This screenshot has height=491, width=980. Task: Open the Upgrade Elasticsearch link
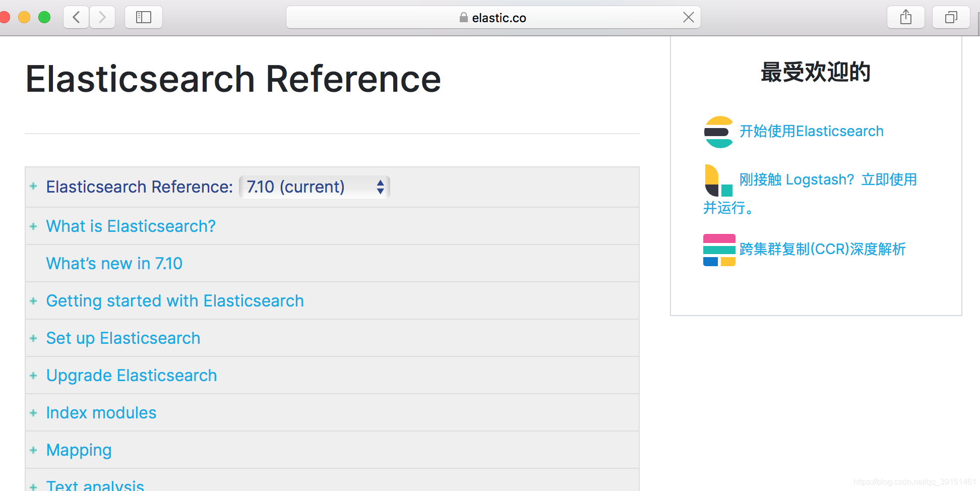132,376
